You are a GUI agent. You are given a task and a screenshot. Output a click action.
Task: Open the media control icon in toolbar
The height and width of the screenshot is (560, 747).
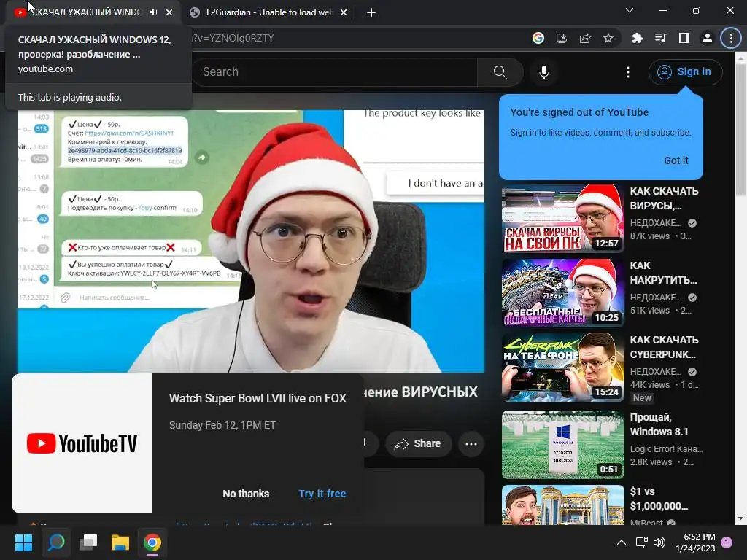click(661, 38)
